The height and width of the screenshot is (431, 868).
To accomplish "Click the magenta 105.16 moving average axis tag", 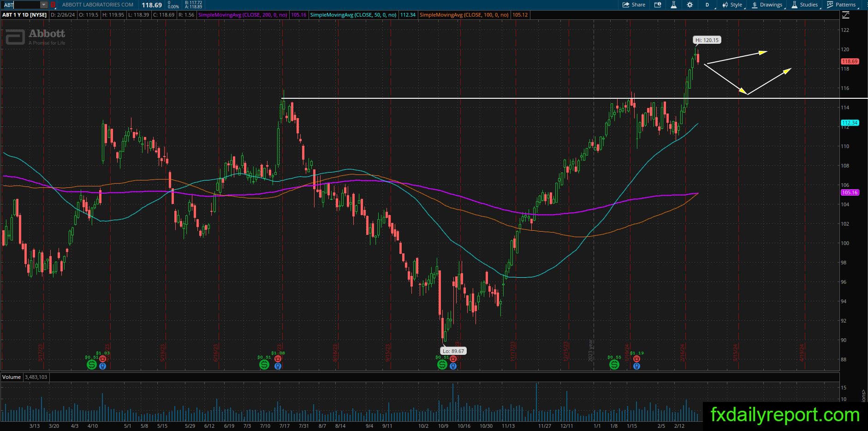I will click(850, 192).
